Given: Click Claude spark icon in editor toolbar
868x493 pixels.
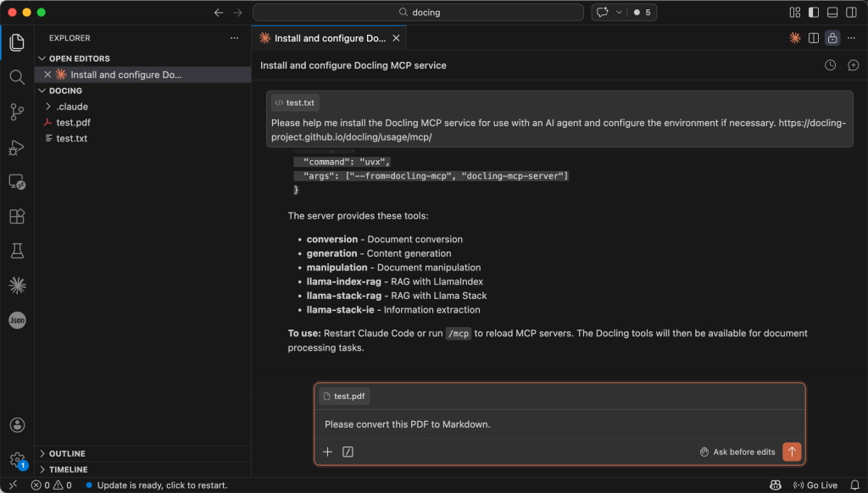Looking at the screenshot, I should coord(795,37).
